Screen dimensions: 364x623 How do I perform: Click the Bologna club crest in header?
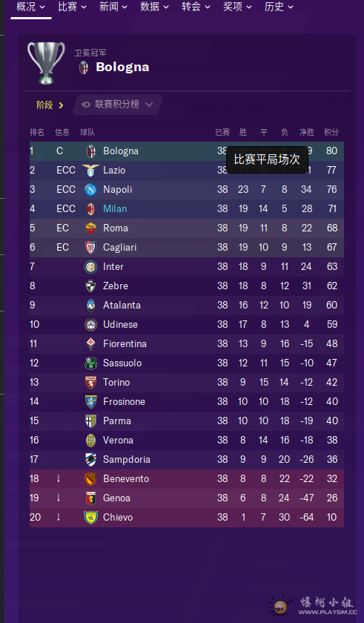[84, 67]
